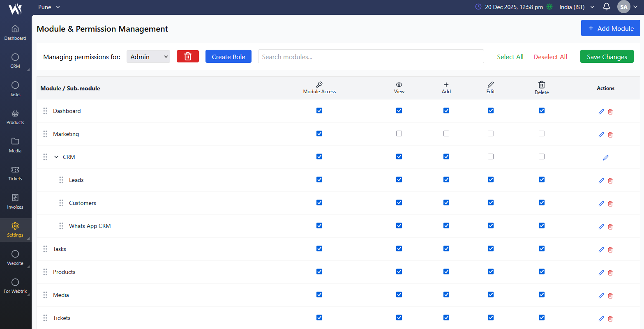Open the Admin role dropdown
Screen dimensions: 644x329
coord(148,57)
